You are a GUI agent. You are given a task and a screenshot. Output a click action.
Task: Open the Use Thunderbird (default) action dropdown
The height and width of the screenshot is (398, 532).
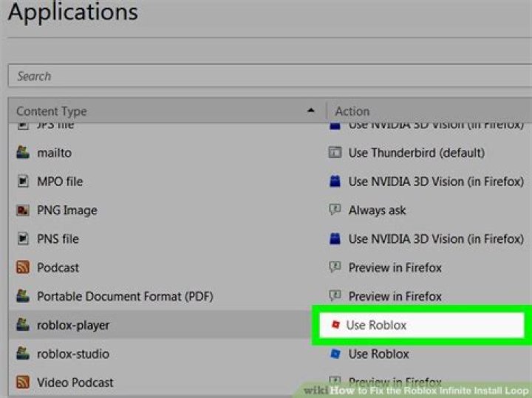coord(416,154)
